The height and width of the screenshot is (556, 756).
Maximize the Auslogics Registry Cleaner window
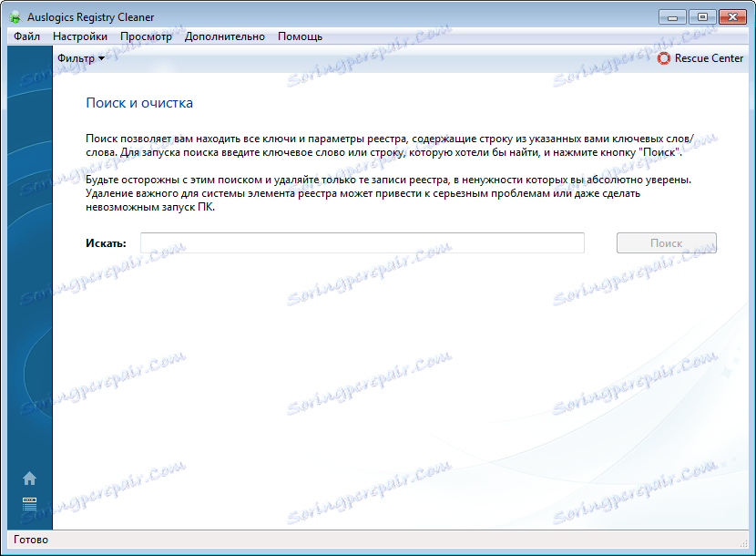(x=702, y=17)
